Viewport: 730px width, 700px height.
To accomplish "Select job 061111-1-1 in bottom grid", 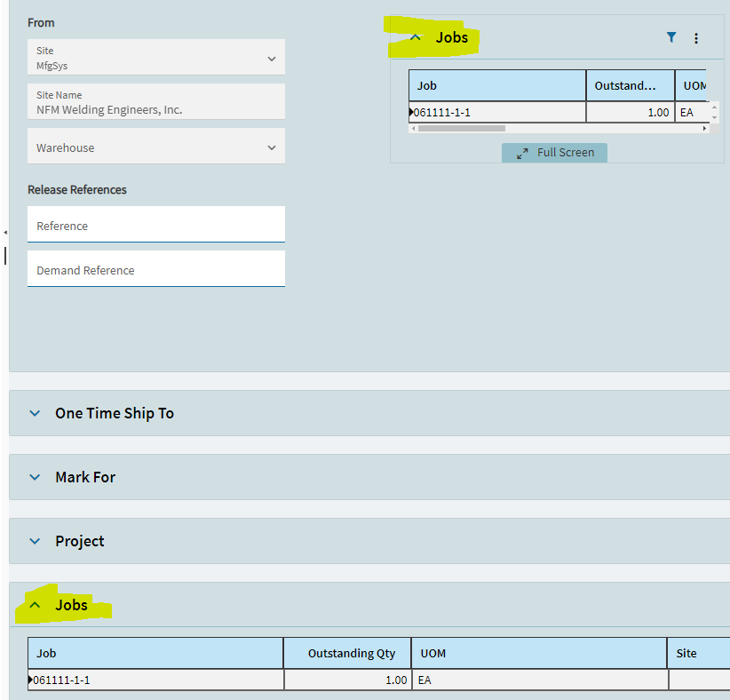I will tap(155, 680).
